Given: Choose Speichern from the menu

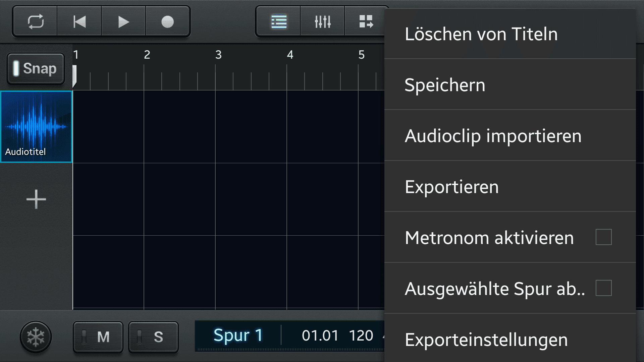Looking at the screenshot, I should (x=510, y=84).
